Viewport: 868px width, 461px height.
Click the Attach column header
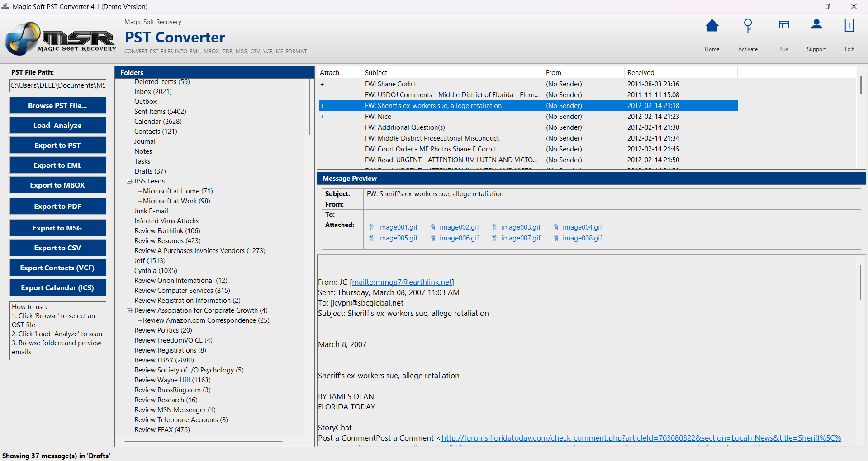coord(340,73)
